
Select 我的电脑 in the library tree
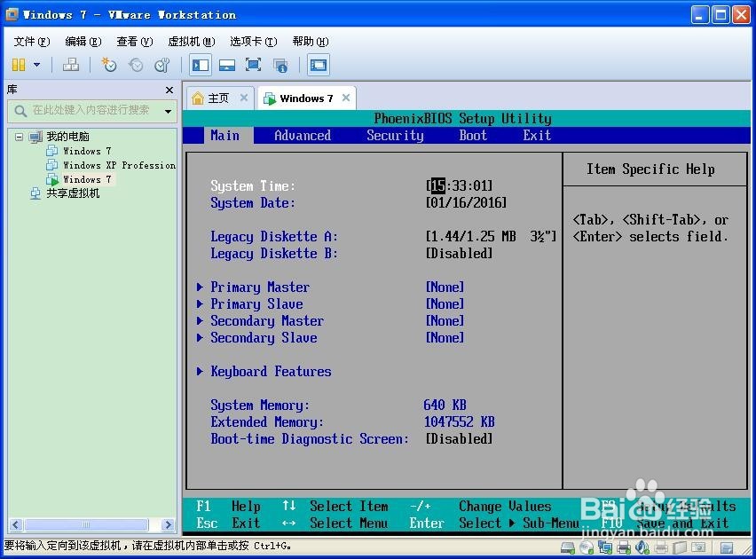click(x=67, y=137)
